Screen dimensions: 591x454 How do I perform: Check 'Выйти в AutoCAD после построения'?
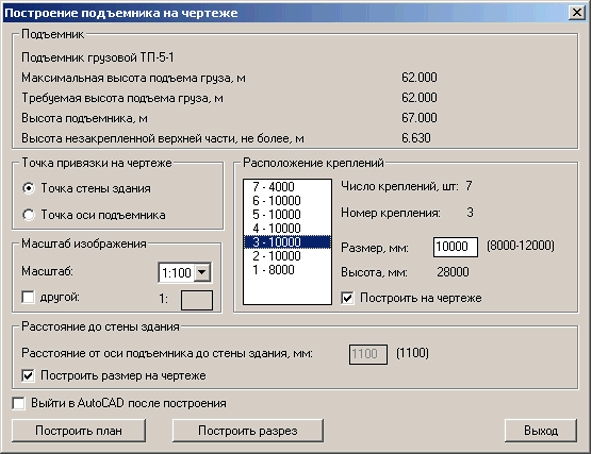[18, 403]
